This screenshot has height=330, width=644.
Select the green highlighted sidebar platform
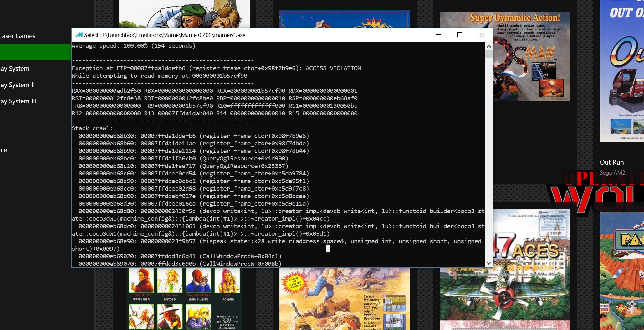pyautogui.click(x=35, y=52)
